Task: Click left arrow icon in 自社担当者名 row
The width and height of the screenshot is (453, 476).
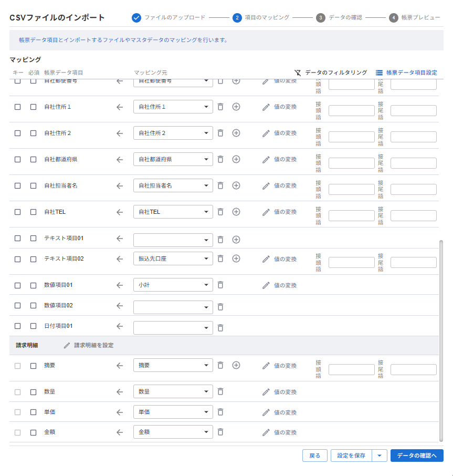Action: tap(120, 185)
